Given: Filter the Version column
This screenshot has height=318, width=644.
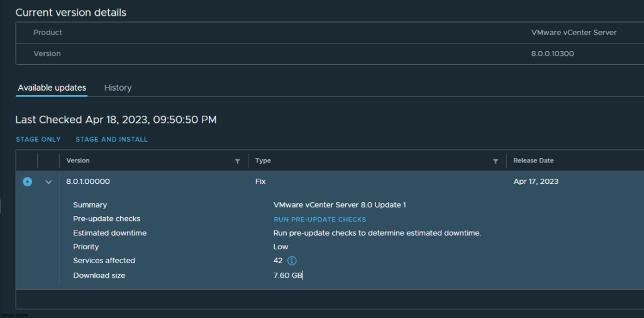Looking at the screenshot, I should [237, 161].
